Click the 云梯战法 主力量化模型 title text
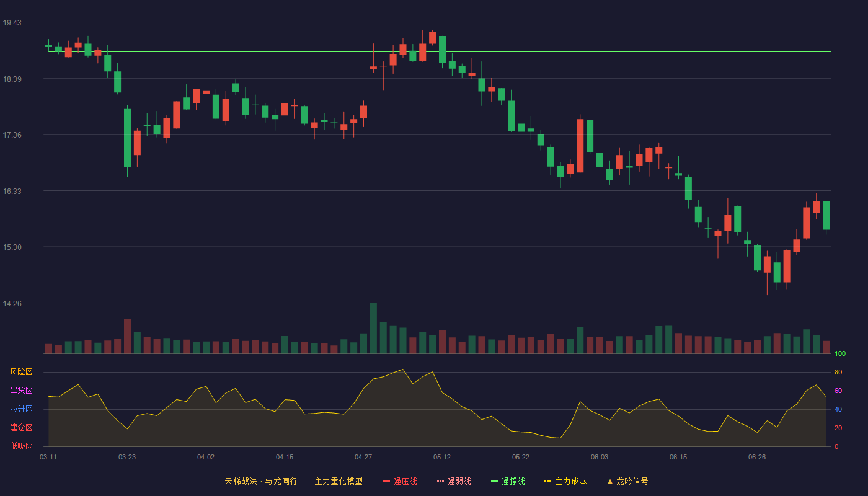 point(294,481)
